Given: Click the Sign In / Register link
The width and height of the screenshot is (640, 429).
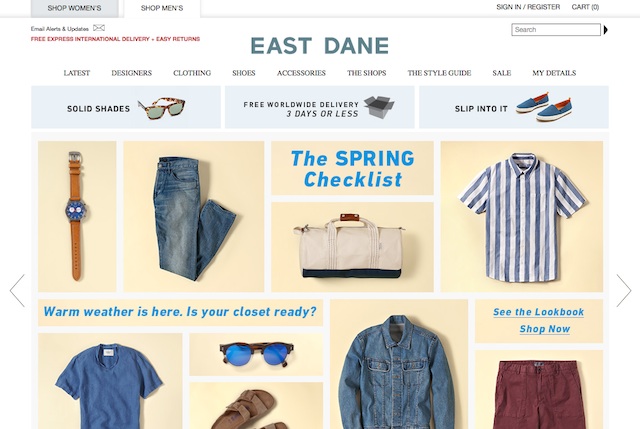Looking at the screenshot, I should (528, 7).
